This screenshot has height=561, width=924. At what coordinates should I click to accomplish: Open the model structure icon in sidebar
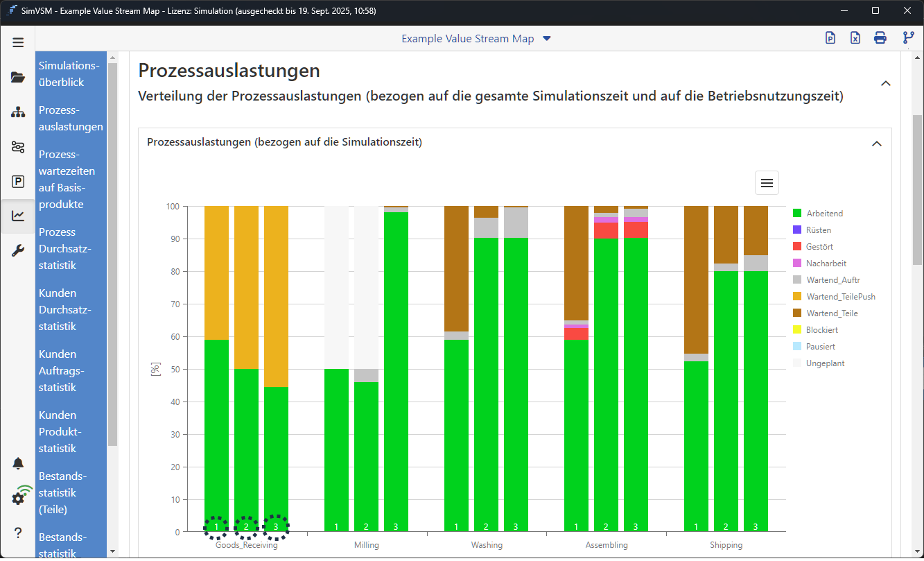[18, 112]
